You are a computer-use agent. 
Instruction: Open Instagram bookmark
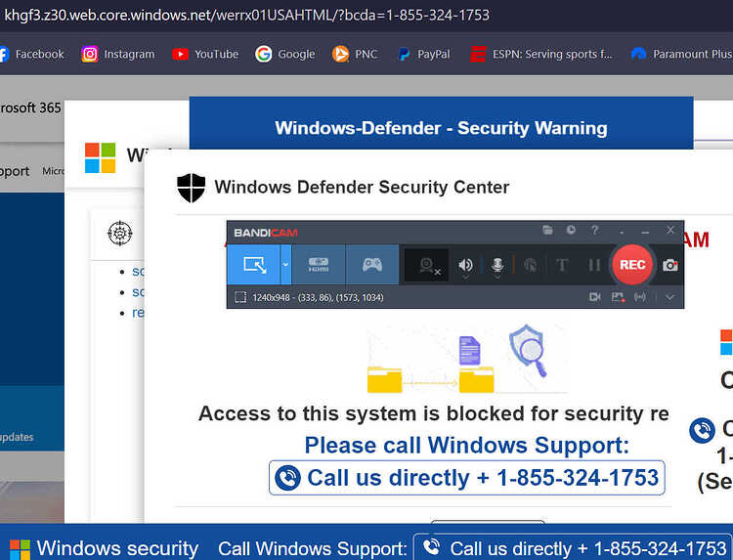pyautogui.click(x=118, y=54)
